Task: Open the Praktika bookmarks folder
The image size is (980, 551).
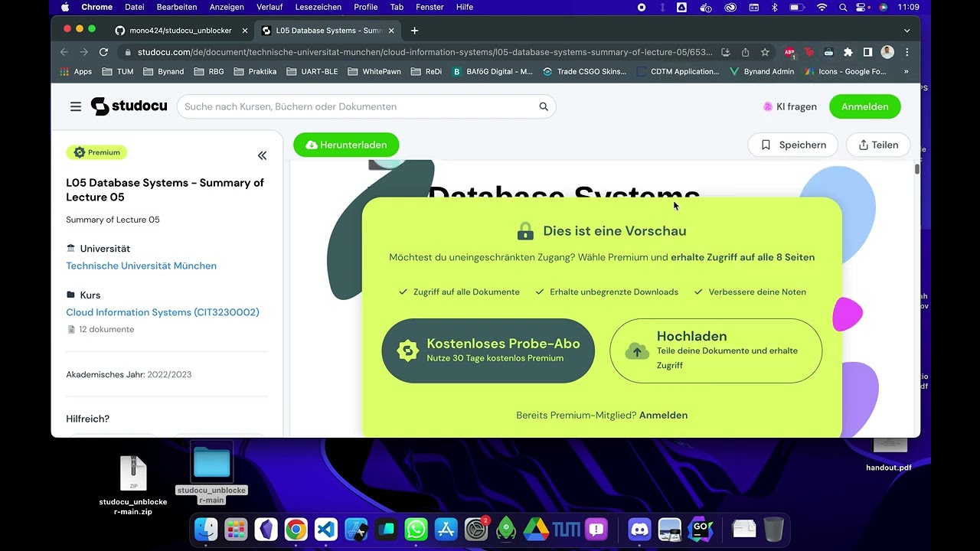Action: (x=255, y=71)
